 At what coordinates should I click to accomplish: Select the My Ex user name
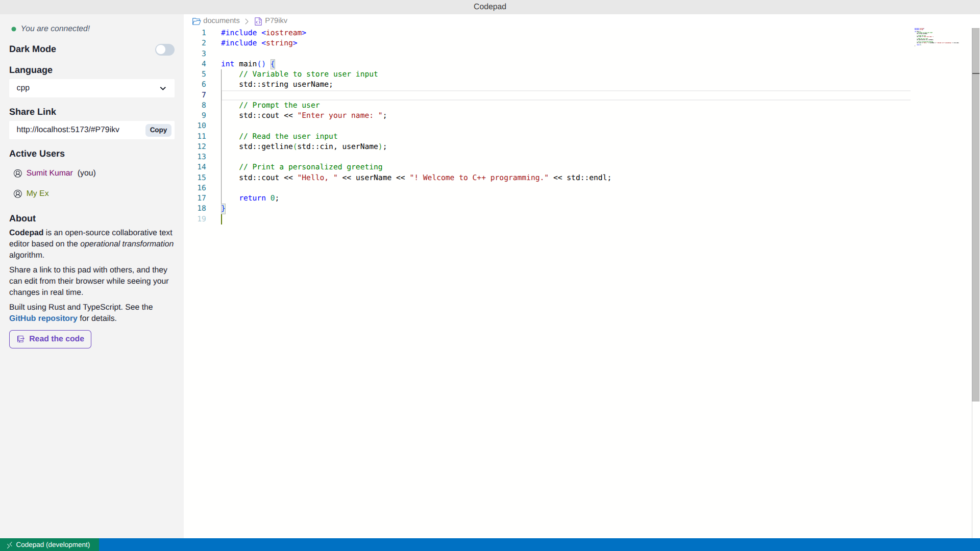tap(38, 193)
